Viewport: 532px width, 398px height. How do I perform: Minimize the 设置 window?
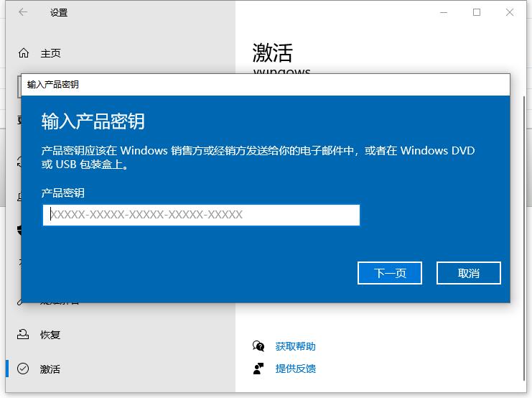click(x=444, y=12)
